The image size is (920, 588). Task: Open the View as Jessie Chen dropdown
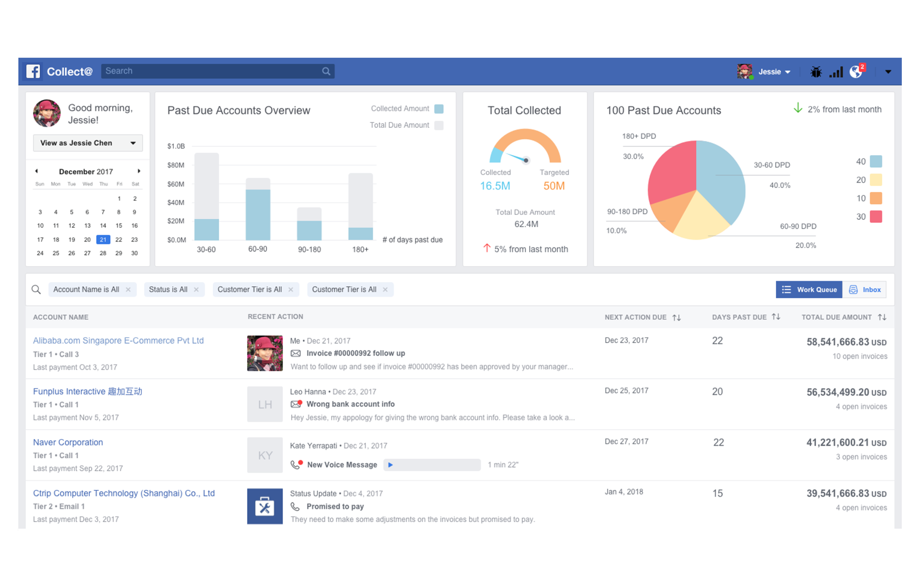(88, 143)
